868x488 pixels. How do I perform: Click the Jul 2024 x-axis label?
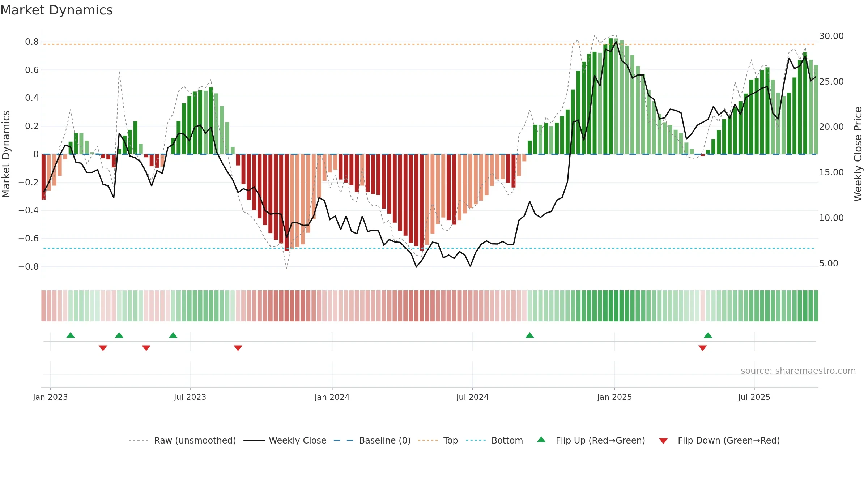click(472, 397)
